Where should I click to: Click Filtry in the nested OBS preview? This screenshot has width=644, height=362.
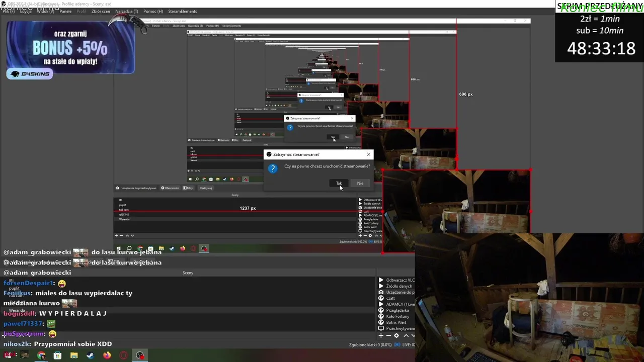[x=188, y=188]
